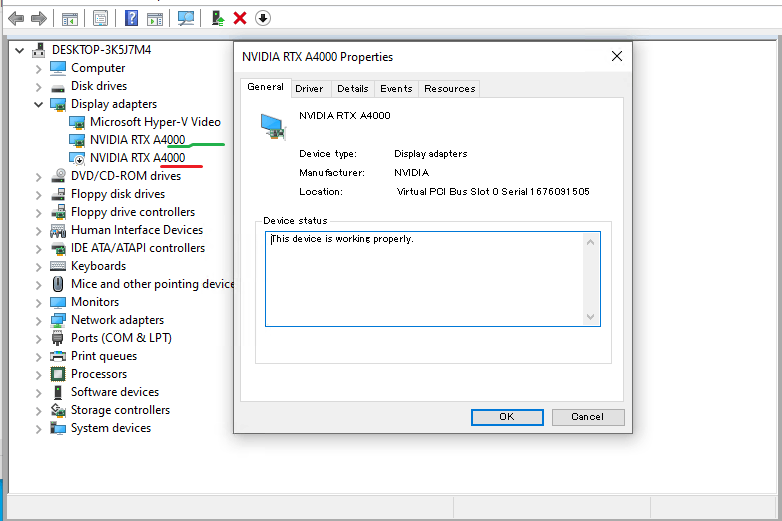Switch to the Driver tab
The width and height of the screenshot is (782, 521).
[309, 89]
